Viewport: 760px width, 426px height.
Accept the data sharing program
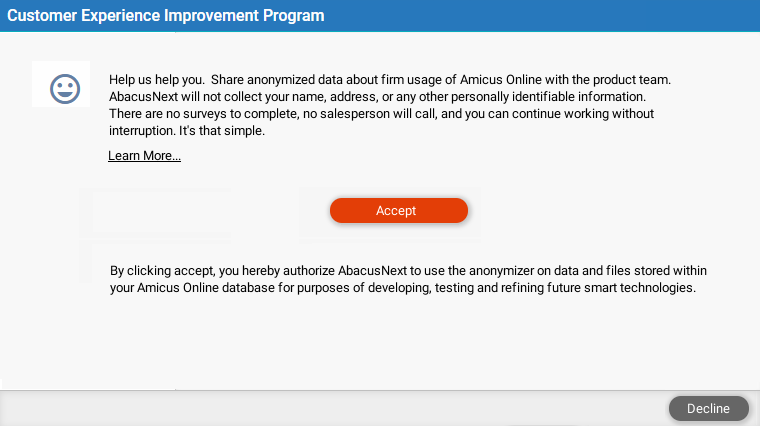coord(399,210)
